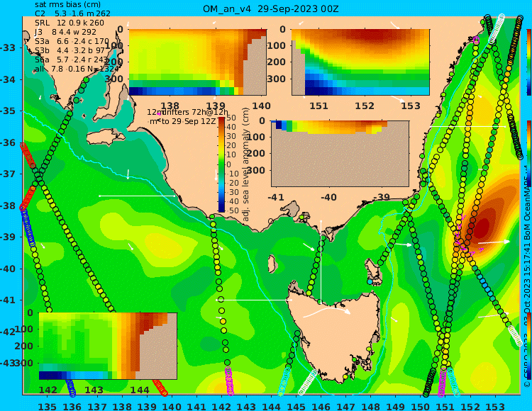This screenshot has width=532, height=411.
Task: Click Kangaroo Island on the map
Action: (106, 137)
